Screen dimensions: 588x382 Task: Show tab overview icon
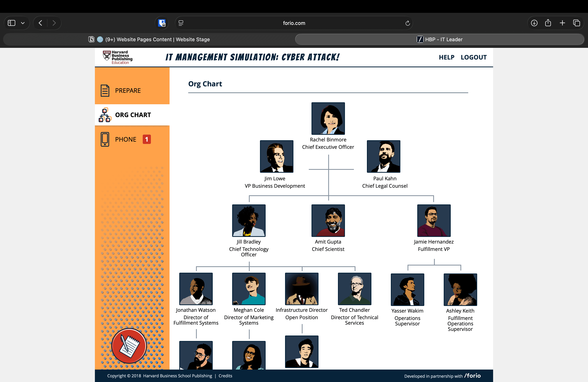tap(576, 23)
